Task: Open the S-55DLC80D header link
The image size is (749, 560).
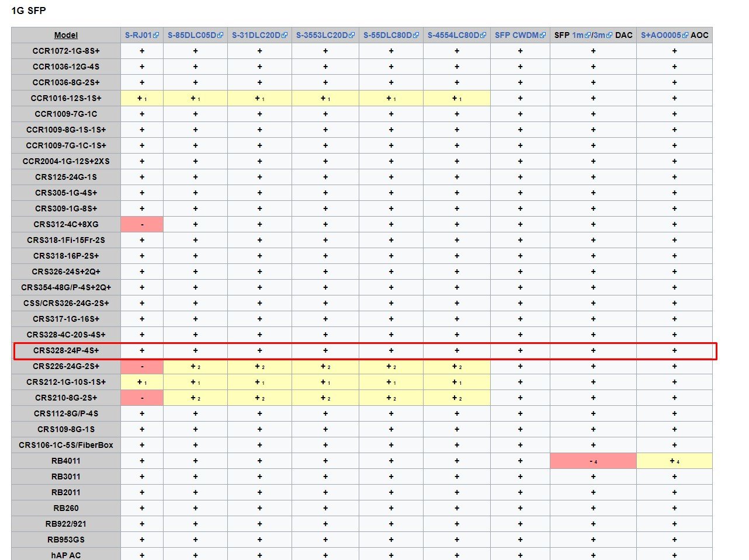Action: 388,35
